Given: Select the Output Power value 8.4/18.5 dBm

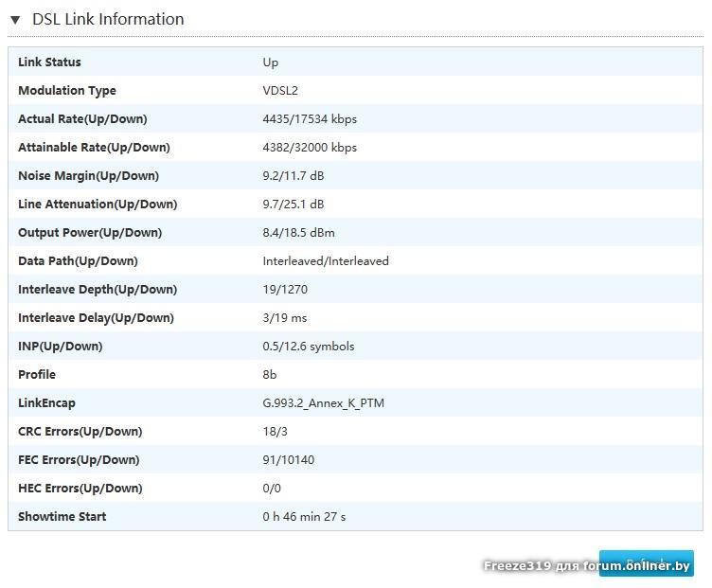Looking at the screenshot, I should coord(298,233).
